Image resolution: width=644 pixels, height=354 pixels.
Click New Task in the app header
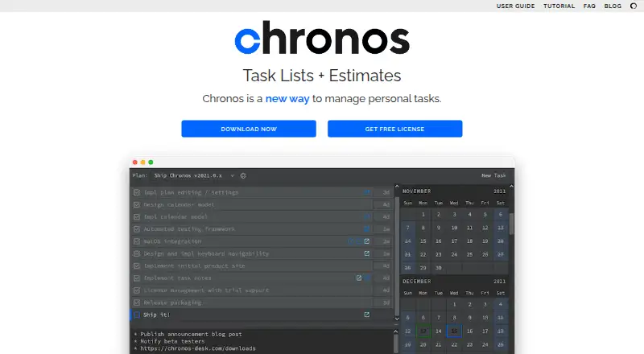493,175
